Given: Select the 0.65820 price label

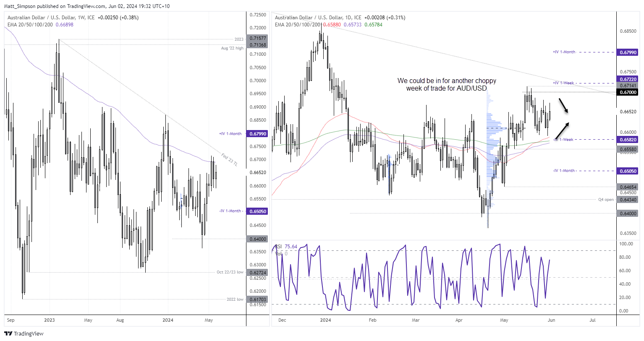Looking at the screenshot, I should coord(628,140).
